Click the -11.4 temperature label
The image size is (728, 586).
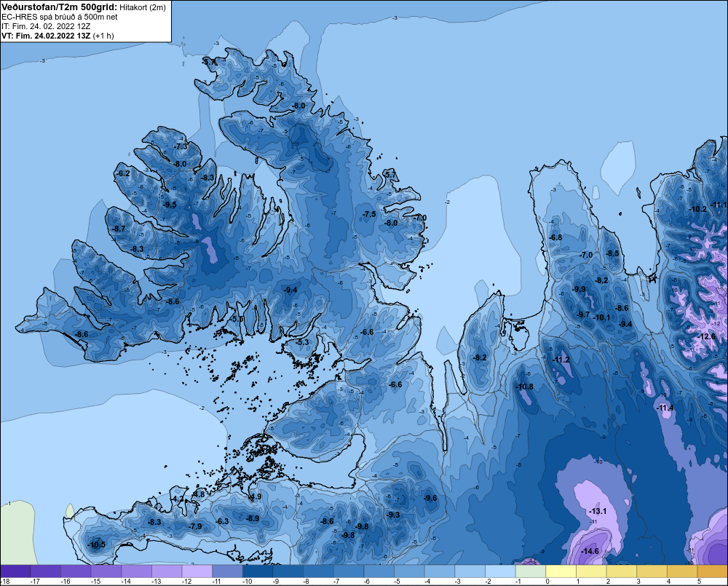665,408
